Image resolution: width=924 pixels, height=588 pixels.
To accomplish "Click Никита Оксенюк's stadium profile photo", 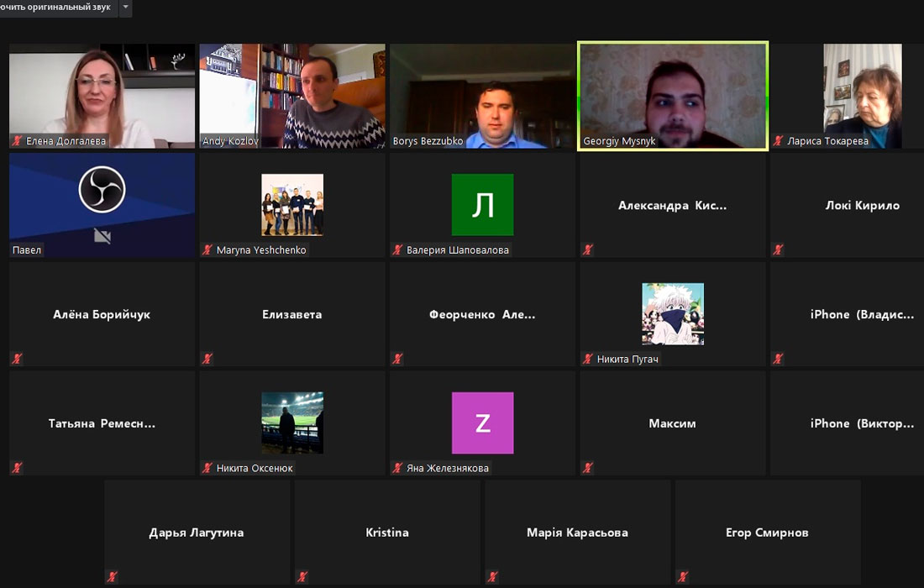I will tap(291, 423).
